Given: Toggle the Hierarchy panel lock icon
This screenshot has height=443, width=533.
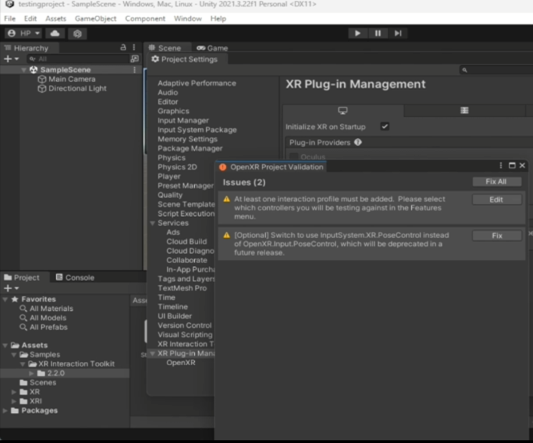Looking at the screenshot, I should pyautogui.click(x=123, y=47).
